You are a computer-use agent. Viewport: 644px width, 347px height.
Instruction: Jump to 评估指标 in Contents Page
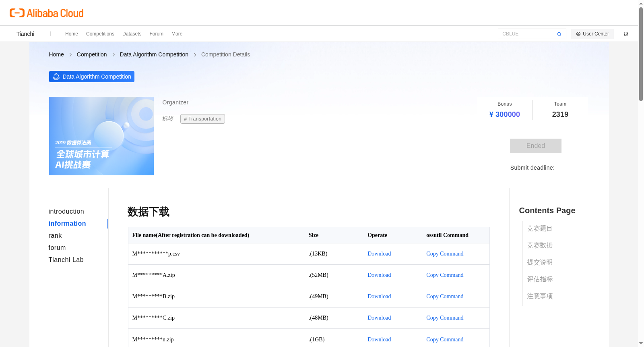point(540,279)
